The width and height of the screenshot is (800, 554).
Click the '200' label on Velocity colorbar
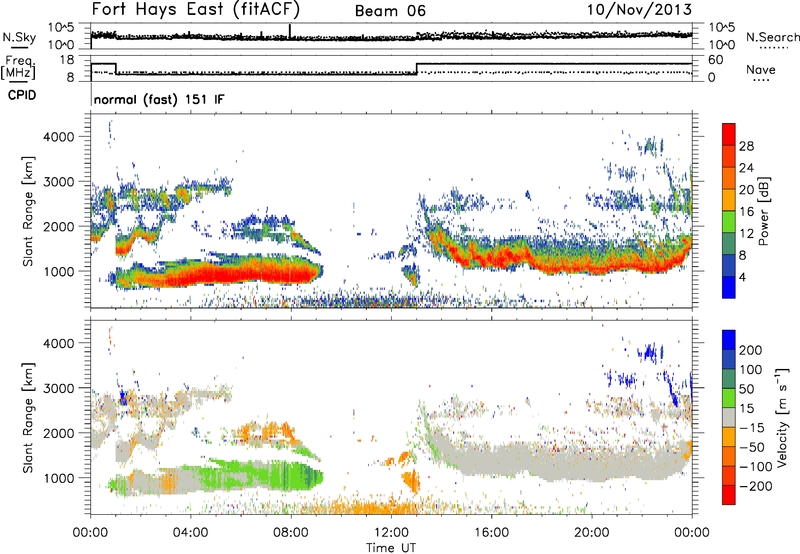click(751, 350)
